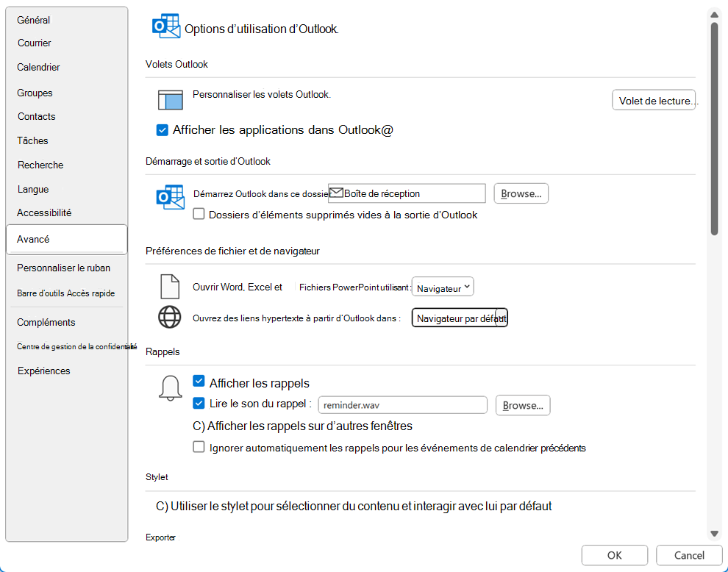Select Tâches in the sidebar
This screenshot has width=728, height=572.
pos(32,140)
